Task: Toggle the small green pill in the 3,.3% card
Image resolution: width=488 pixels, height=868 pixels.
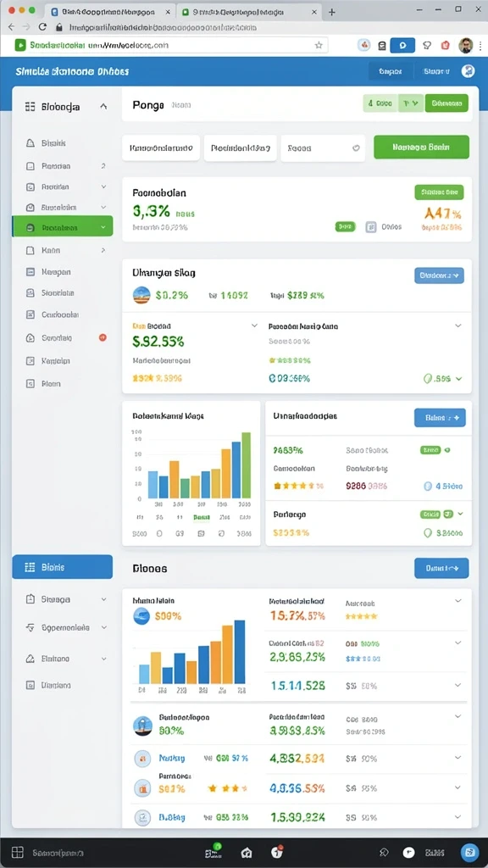Action: 346,226
